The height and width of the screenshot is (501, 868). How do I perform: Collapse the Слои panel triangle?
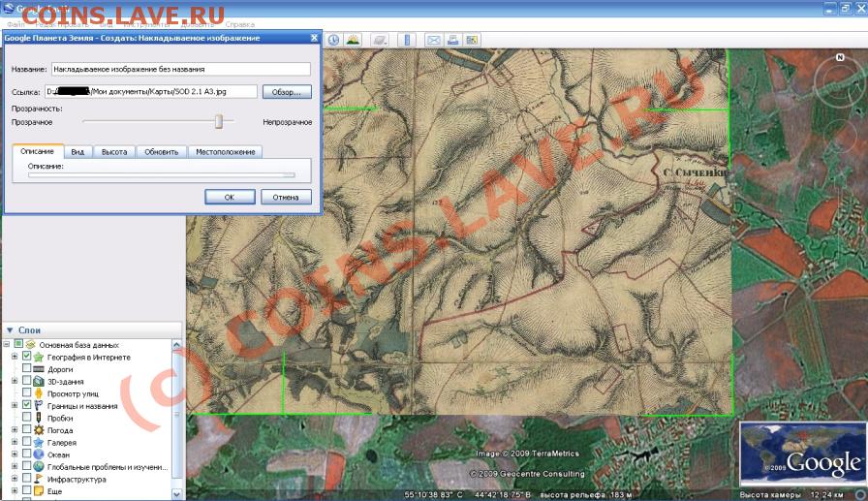tap(10, 329)
